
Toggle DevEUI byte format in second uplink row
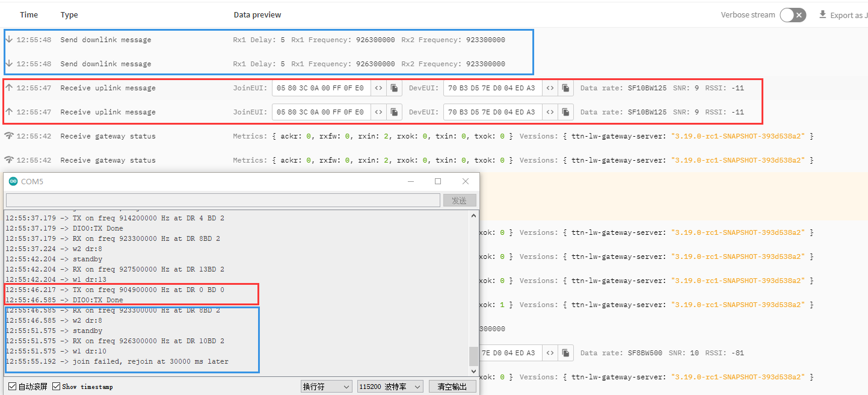(x=550, y=112)
